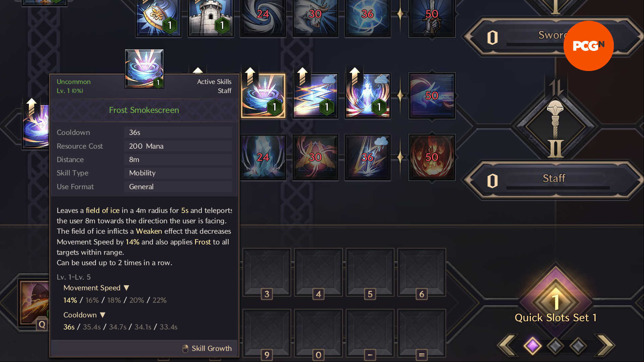This screenshot has height=362, width=644.
Task: Select the first purple quick slot set diamond
Action: coord(533,346)
